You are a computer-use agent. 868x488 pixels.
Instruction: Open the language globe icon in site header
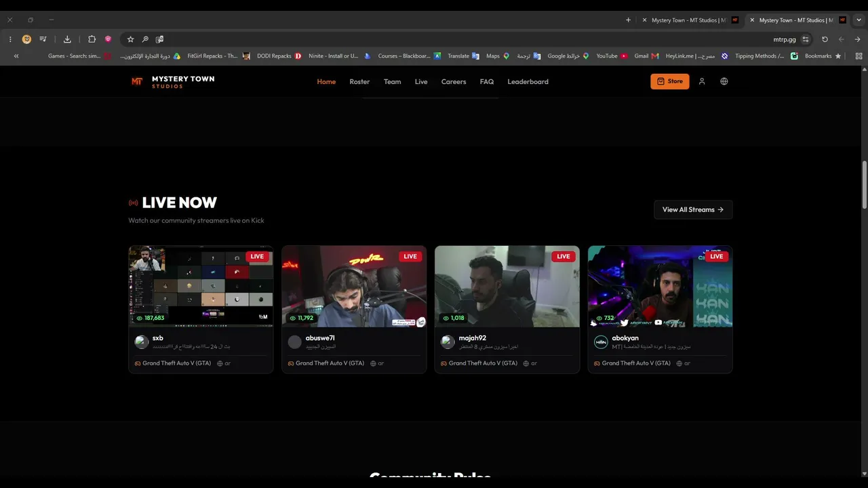coord(724,81)
